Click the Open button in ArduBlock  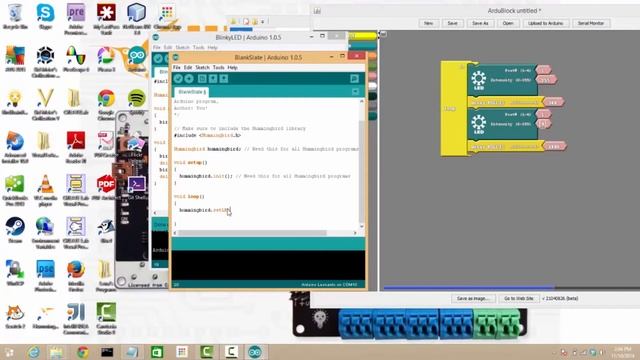508,23
